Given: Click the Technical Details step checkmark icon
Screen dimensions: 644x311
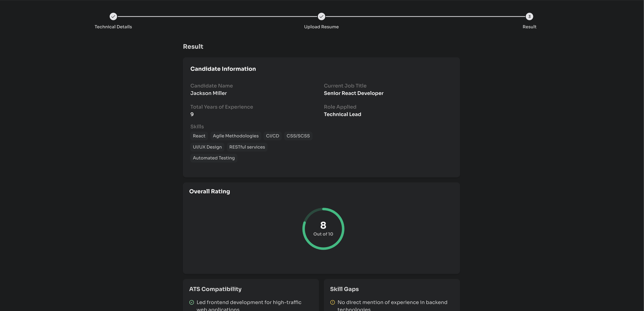Looking at the screenshot, I should 113,16.
